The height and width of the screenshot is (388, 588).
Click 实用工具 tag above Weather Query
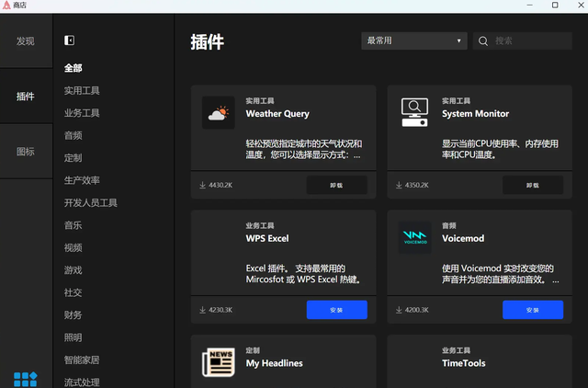click(260, 101)
